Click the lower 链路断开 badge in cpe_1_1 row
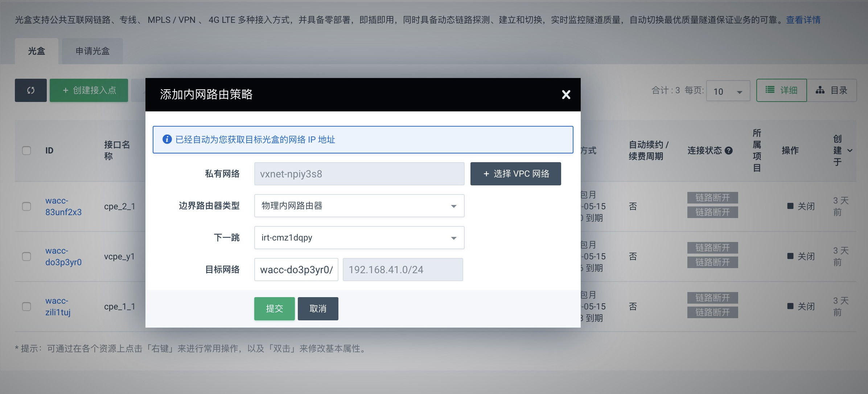Screen dimensions: 868x394 point(713,312)
